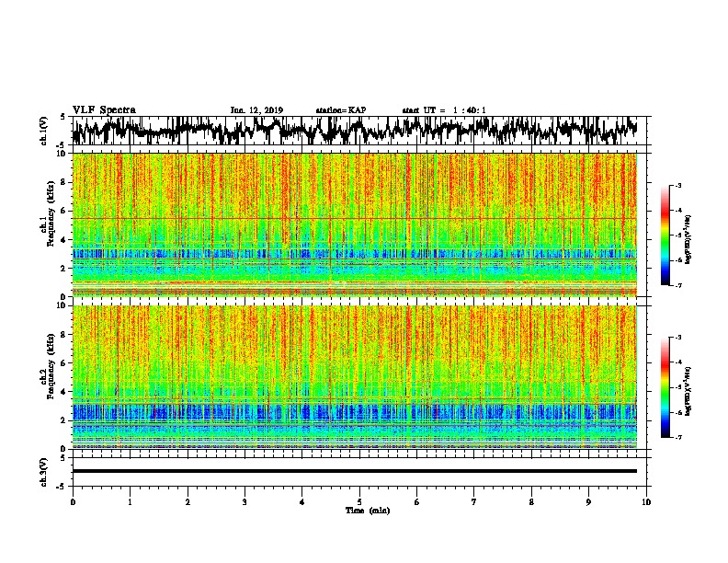Click time axis tick label "4"
Image resolution: width=728 pixels, height=563 pixels.
tap(302, 501)
